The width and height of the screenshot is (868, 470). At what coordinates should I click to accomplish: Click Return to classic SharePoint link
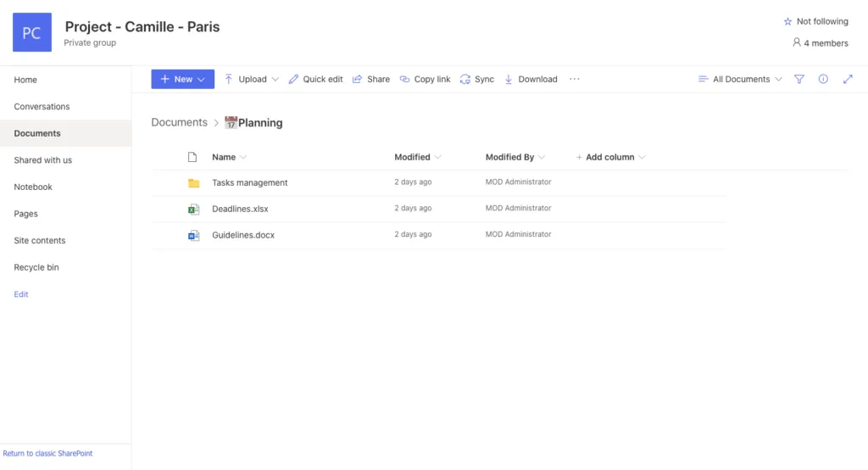click(47, 453)
